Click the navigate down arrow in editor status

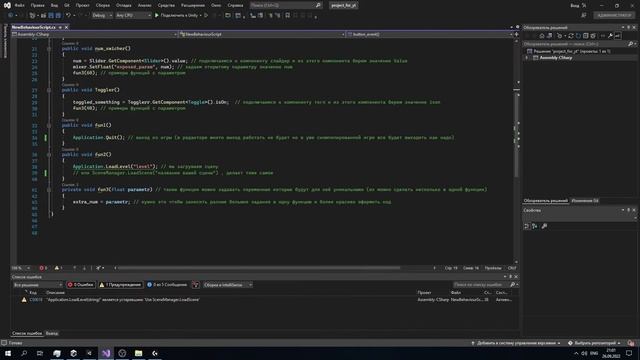point(84,268)
